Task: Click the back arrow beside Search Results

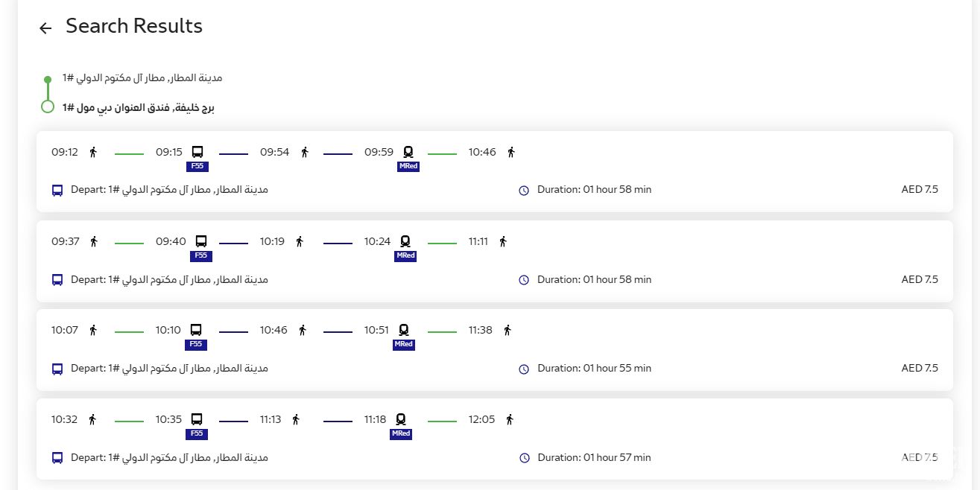Action: click(45, 28)
